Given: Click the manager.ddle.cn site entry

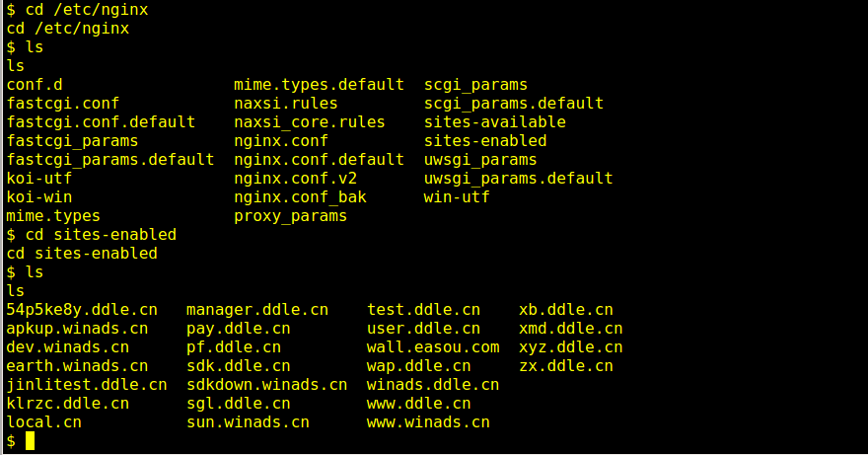Looking at the screenshot, I should (x=257, y=309).
